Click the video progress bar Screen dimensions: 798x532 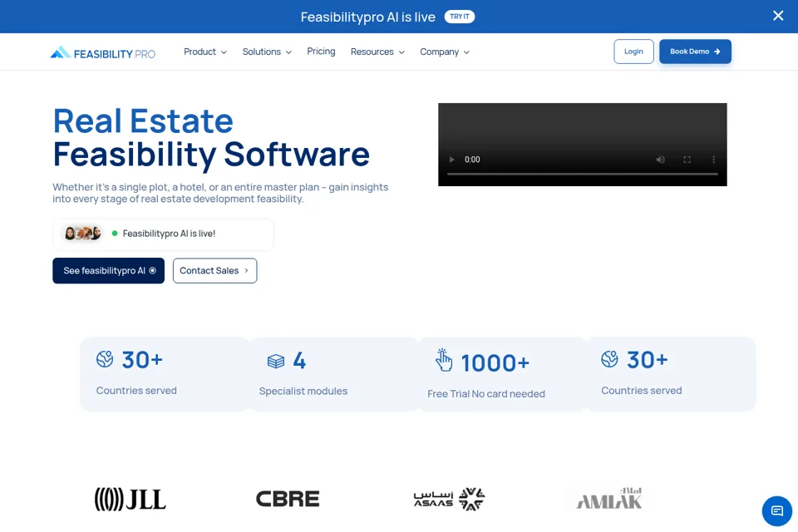[582, 174]
